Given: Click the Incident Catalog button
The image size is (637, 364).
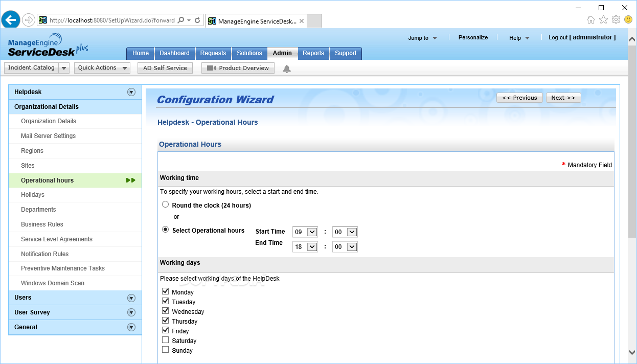Looking at the screenshot, I should click(31, 68).
